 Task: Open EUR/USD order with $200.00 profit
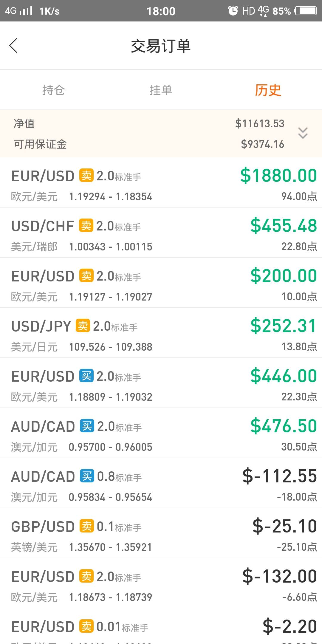pos(161,283)
